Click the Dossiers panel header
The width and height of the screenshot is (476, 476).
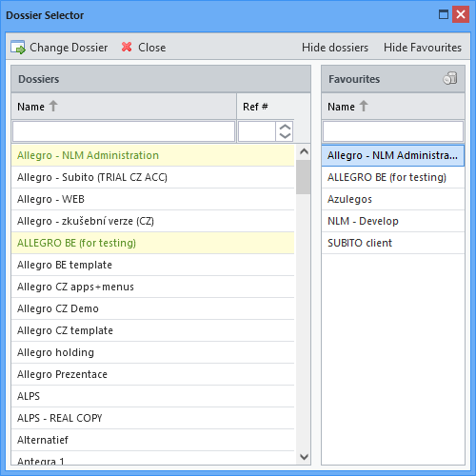[x=161, y=79]
